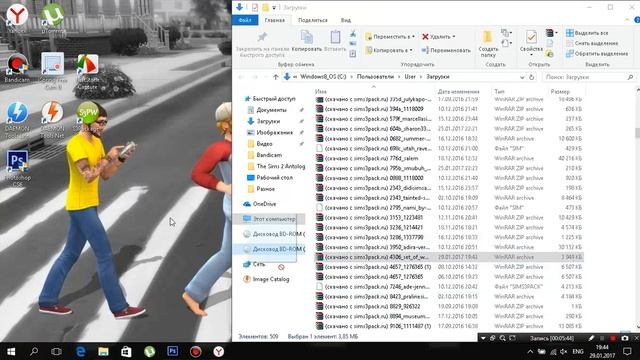Open Microsoft Edge from the taskbar
Image resolution: width=640 pixels, height=360 pixels.
[81, 351]
